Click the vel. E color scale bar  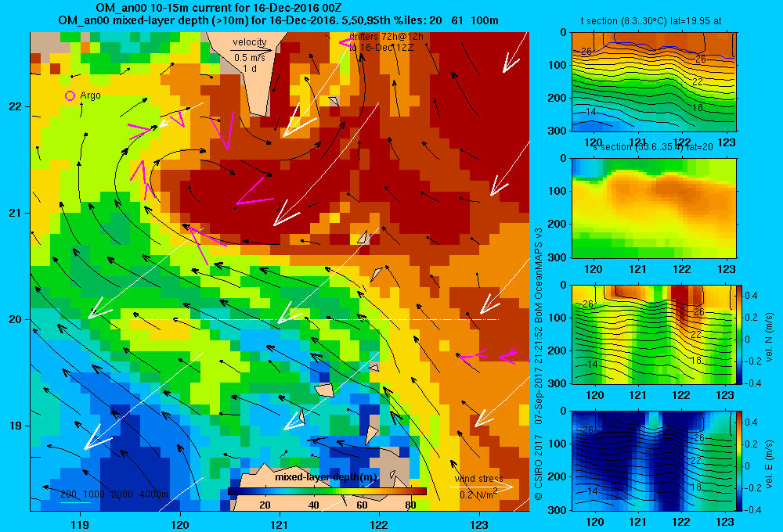click(x=740, y=461)
